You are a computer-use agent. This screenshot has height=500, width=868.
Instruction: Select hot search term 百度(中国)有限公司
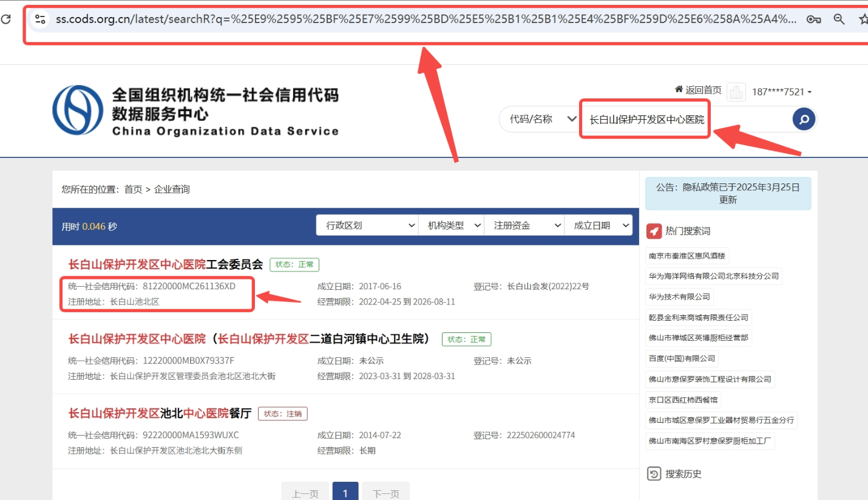point(682,358)
